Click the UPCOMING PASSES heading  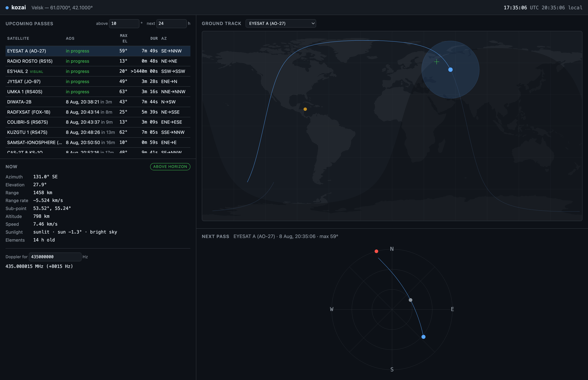click(29, 24)
